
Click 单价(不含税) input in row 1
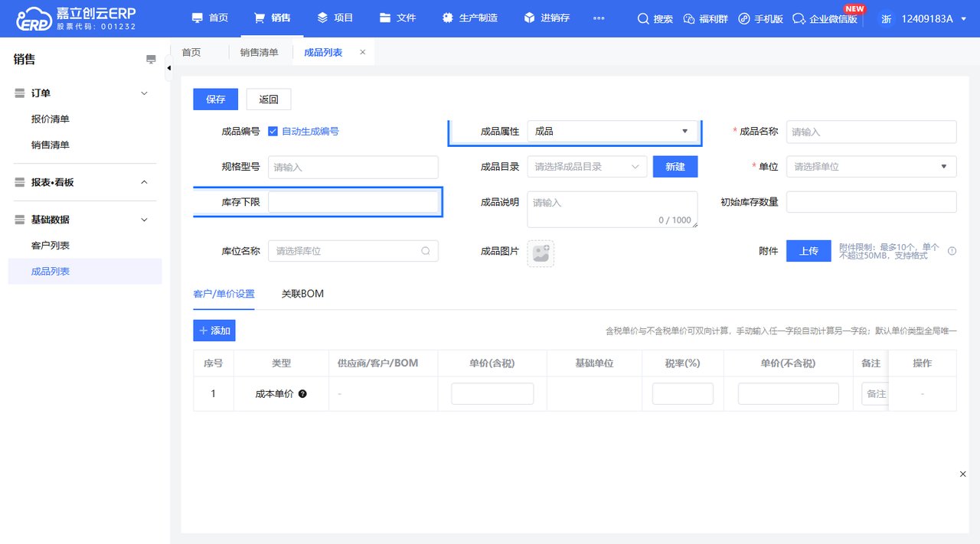click(789, 394)
